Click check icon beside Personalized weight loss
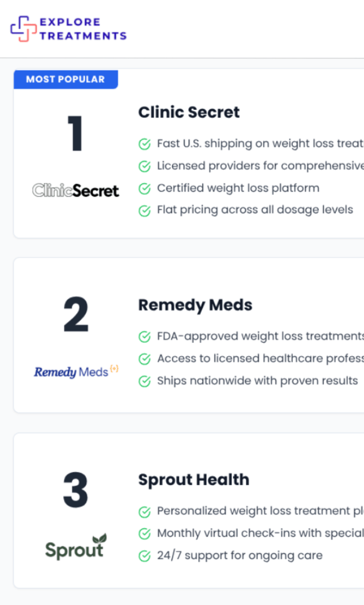This screenshot has width=364, height=605. pos(144,511)
